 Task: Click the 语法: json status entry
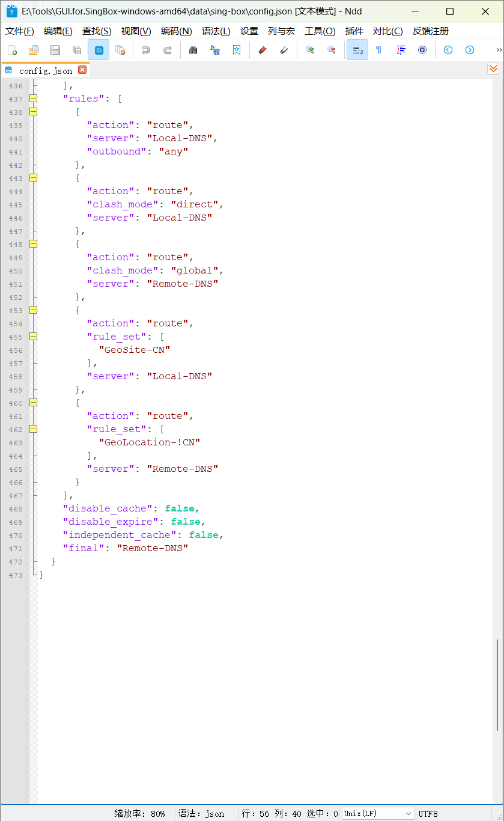pyautogui.click(x=201, y=813)
